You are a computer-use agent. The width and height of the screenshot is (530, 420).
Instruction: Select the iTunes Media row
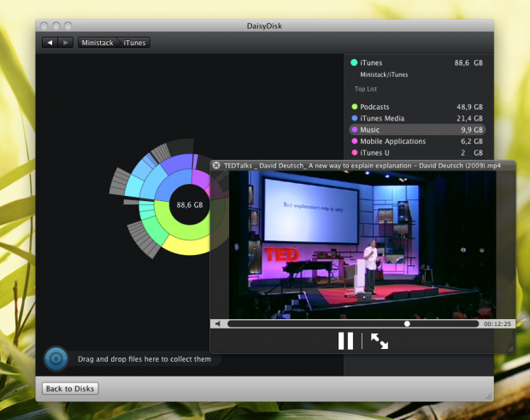click(x=417, y=118)
